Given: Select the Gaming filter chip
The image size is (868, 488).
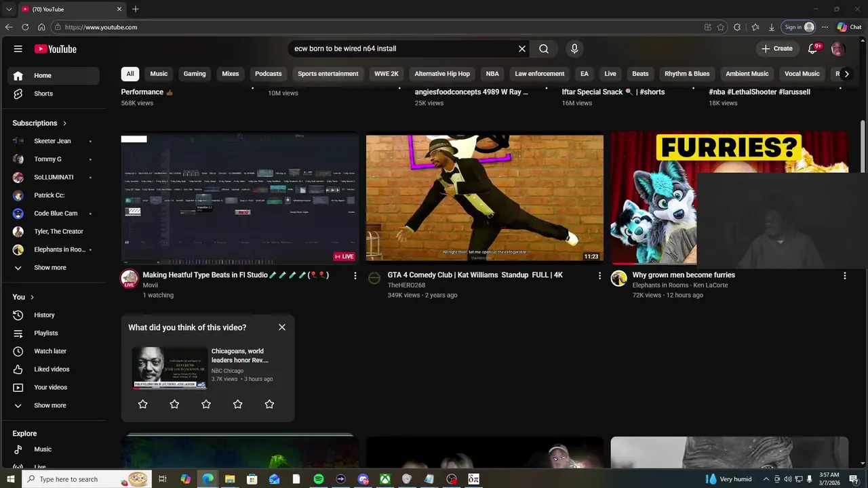Looking at the screenshot, I should point(195,74).
